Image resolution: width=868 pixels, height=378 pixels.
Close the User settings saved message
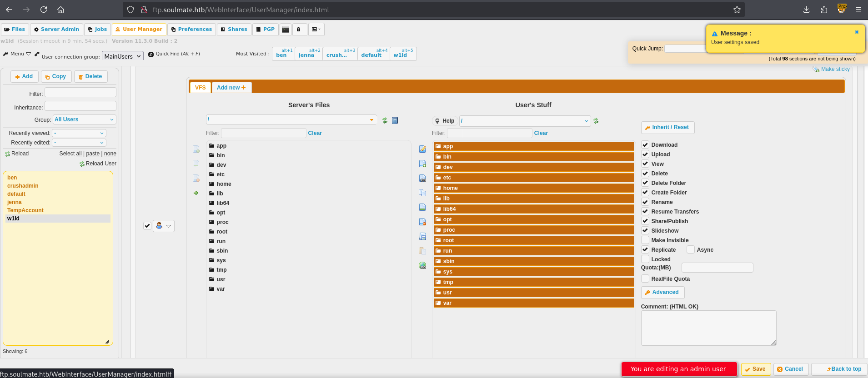point(857,32)
